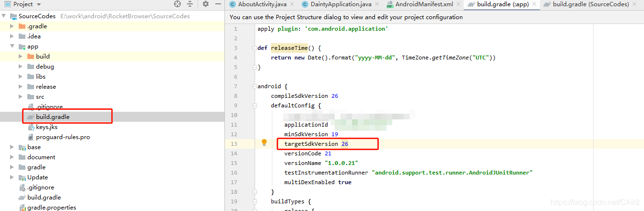Close the DaintyApplication.java tab
Viewport: 644px width, 211px height.
pyautogui.click(x=378, y=4)
